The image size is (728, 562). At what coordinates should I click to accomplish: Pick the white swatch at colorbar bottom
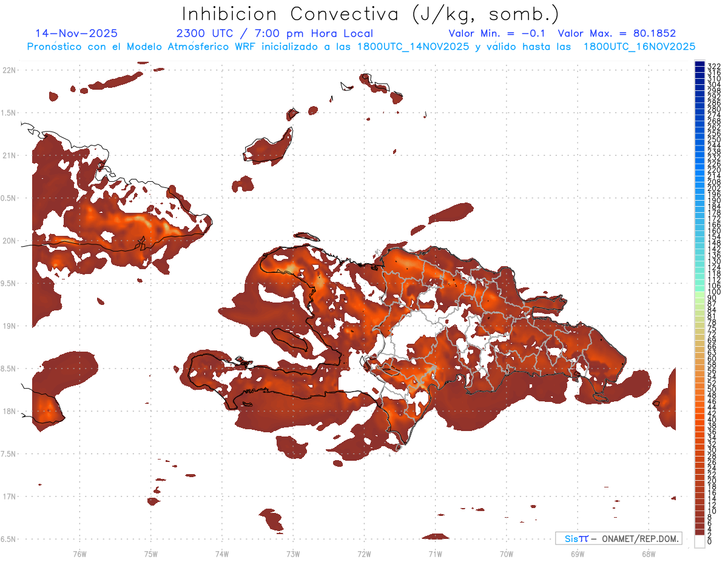tap(699, 540)
